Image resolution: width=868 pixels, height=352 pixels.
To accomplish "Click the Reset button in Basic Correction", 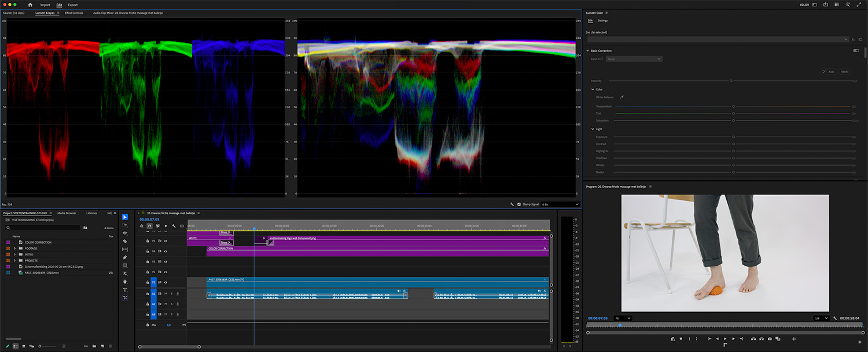I will tap(844, 72).
